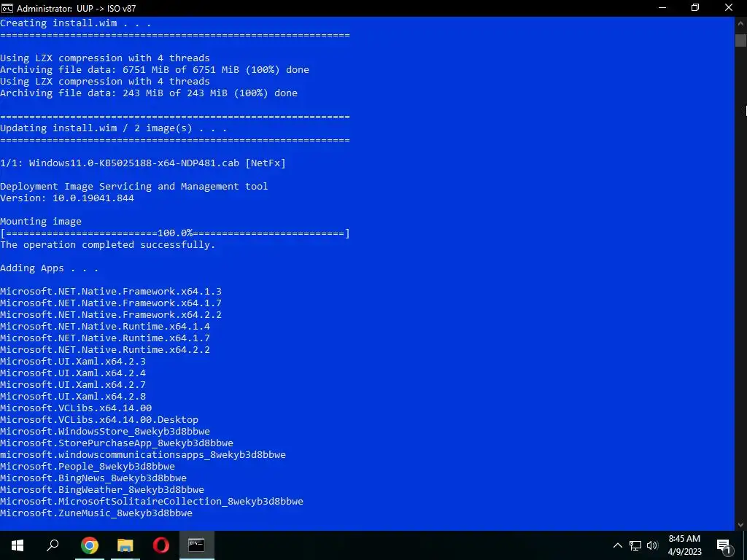Click the vertical scrollbar thumb

tap(740, 40)
